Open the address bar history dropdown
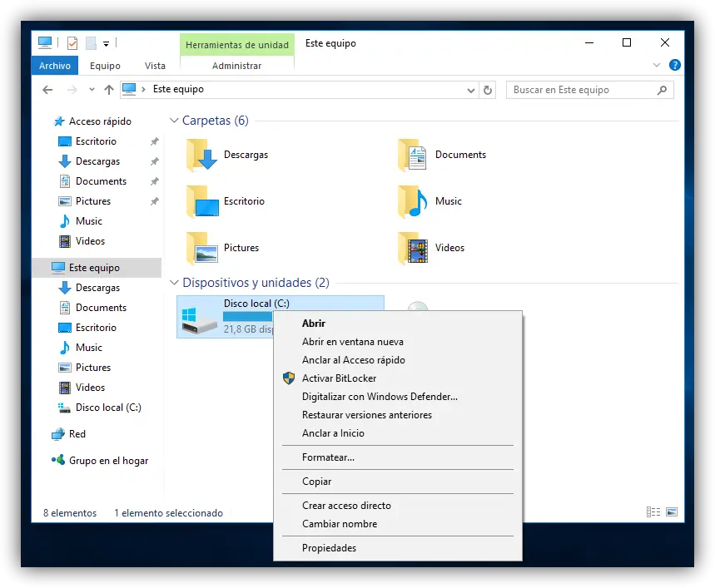715x588 pixels. coord(471,90)
